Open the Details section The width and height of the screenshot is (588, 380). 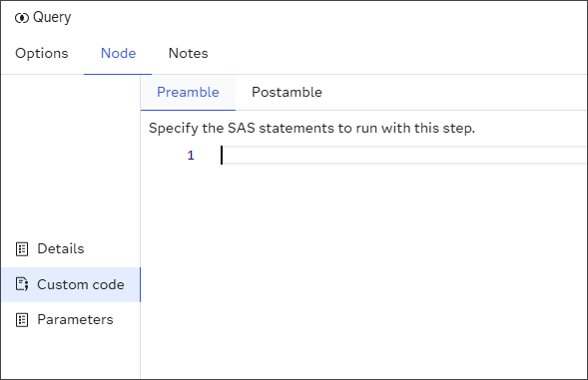click(71, 248)
